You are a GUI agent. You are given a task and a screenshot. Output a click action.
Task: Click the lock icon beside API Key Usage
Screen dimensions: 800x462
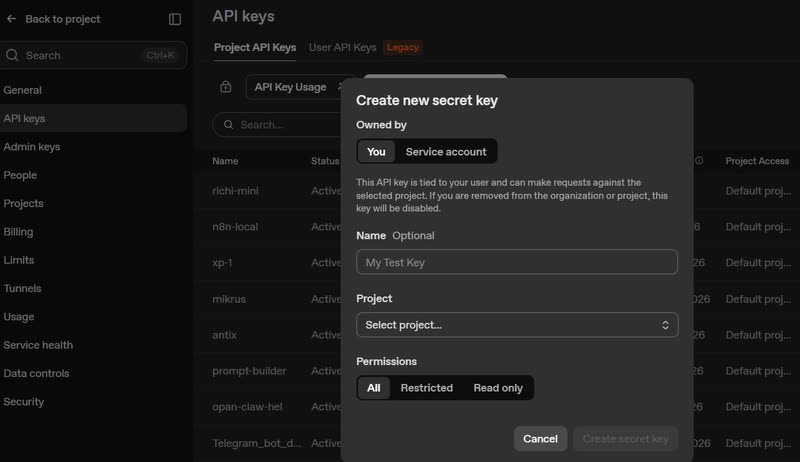226,87
